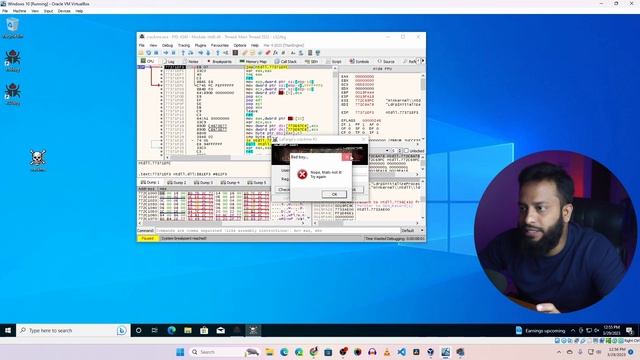Click OK in the Bad boy dialog

[334, 194]
